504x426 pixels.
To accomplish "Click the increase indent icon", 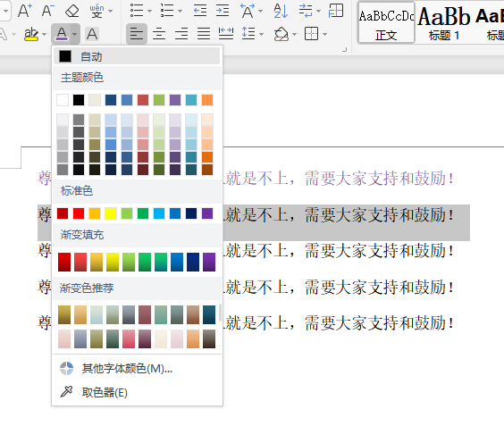I will 223,11.
